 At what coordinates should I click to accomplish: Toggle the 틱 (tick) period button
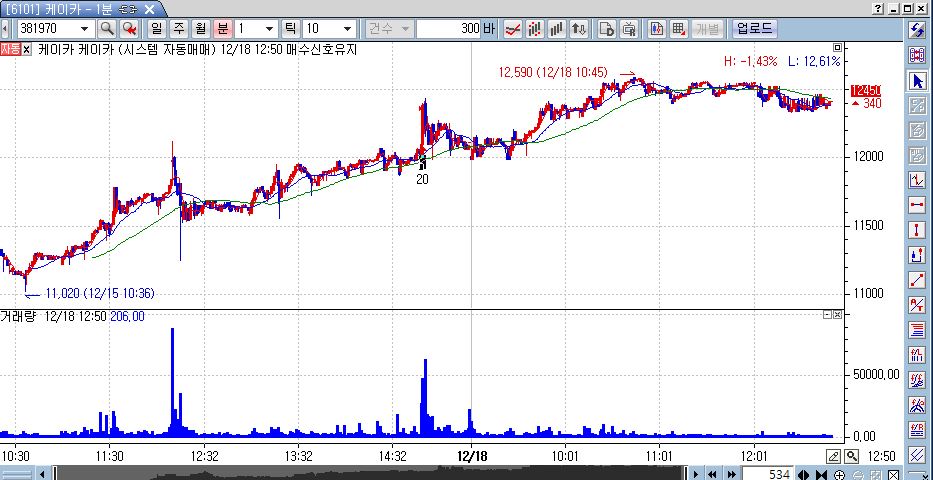pos(290,29)
